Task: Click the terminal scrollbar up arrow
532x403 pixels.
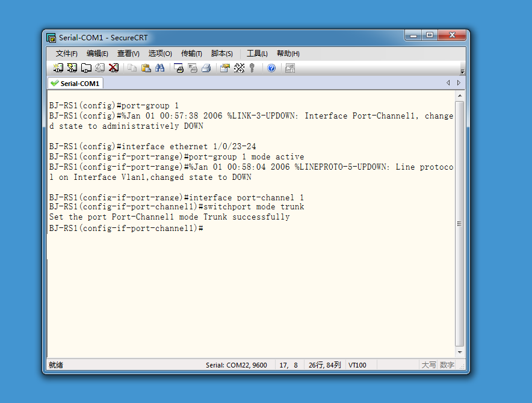Action: [460, 96]
